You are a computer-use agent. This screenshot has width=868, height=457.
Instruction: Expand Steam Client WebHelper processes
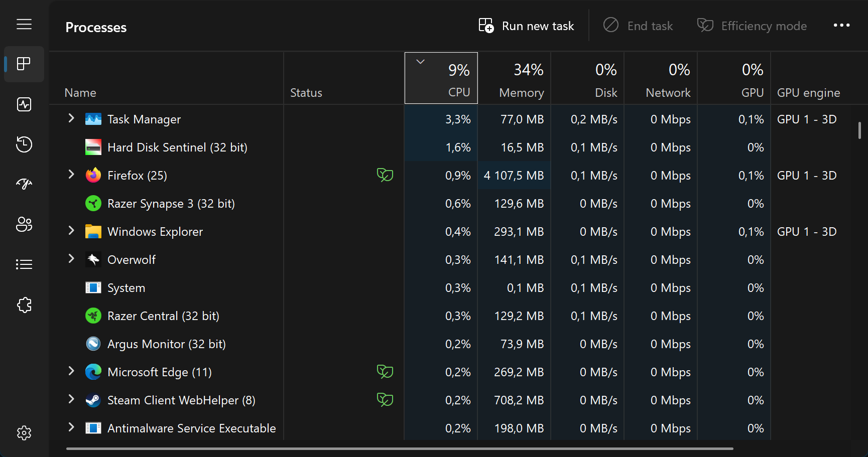pos(71,399)
